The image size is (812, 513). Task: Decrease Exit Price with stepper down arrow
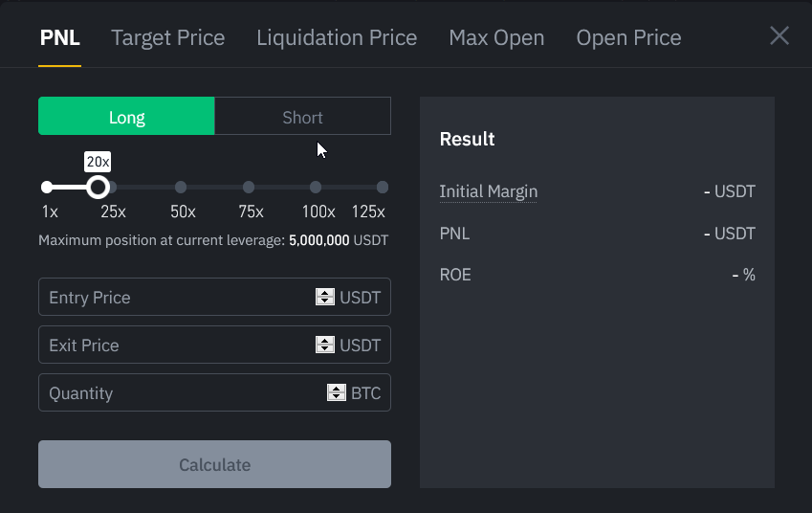coord(325,349)
